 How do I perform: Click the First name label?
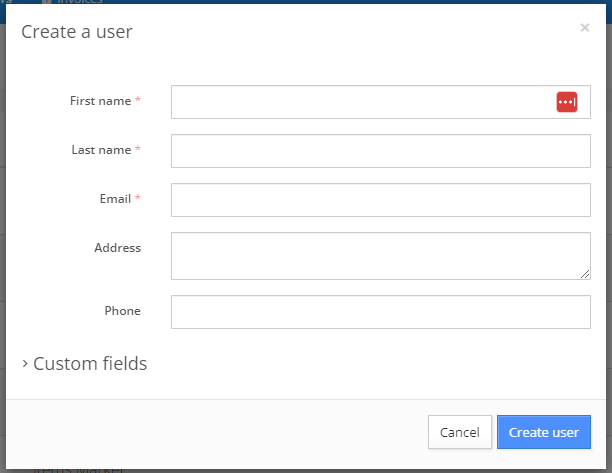point(100,101)
